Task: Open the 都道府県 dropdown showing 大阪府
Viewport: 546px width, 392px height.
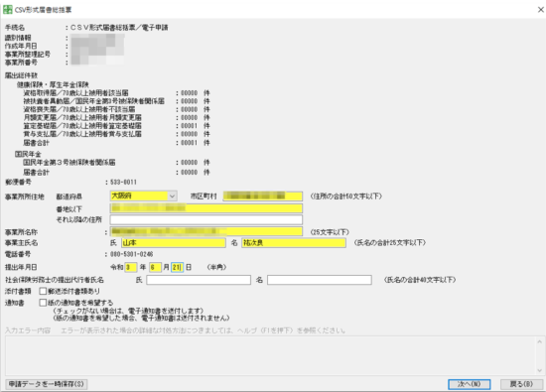Action: tap(144, 196)
